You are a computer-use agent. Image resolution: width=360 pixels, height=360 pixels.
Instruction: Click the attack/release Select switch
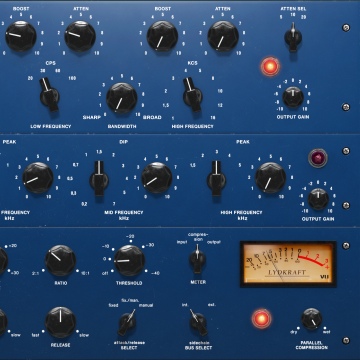pos(127,322)
